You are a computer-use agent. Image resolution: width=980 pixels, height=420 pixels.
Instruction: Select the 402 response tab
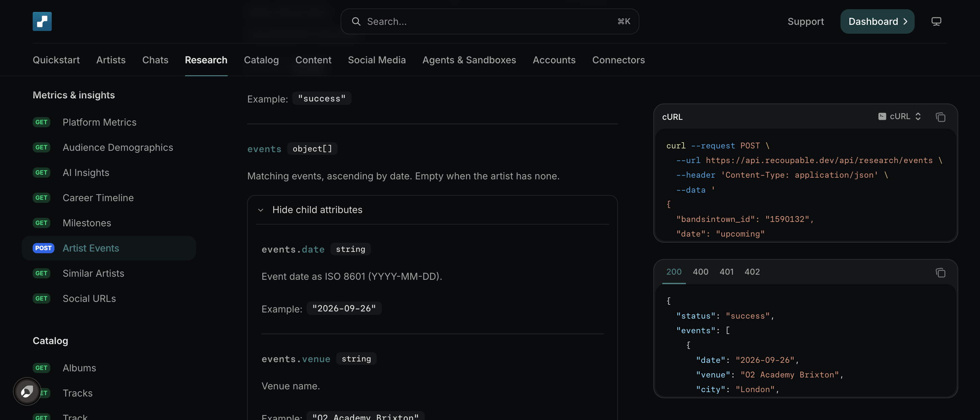[x=752, y=272]
